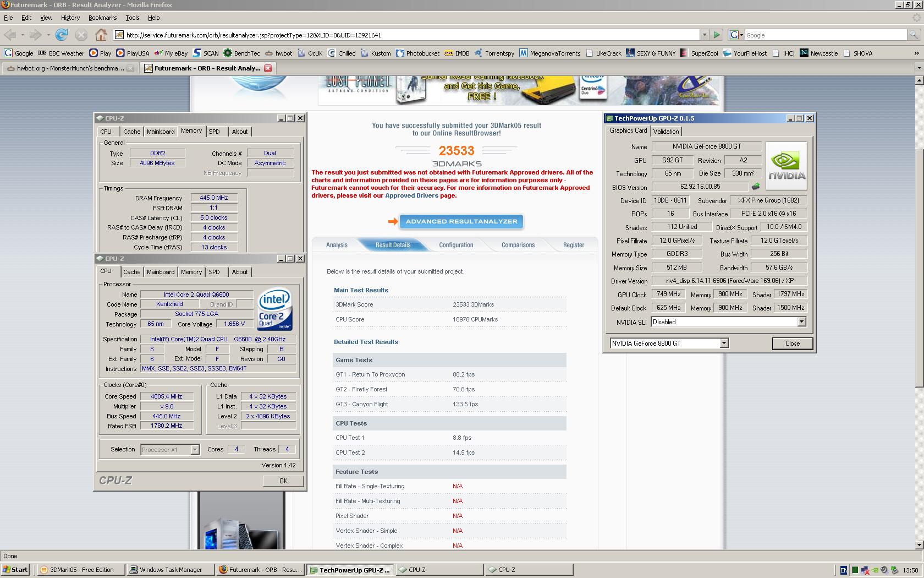Open the BenchTec bookmark
924x578 pixels.
pyautogui.click(x=241, y=53)
